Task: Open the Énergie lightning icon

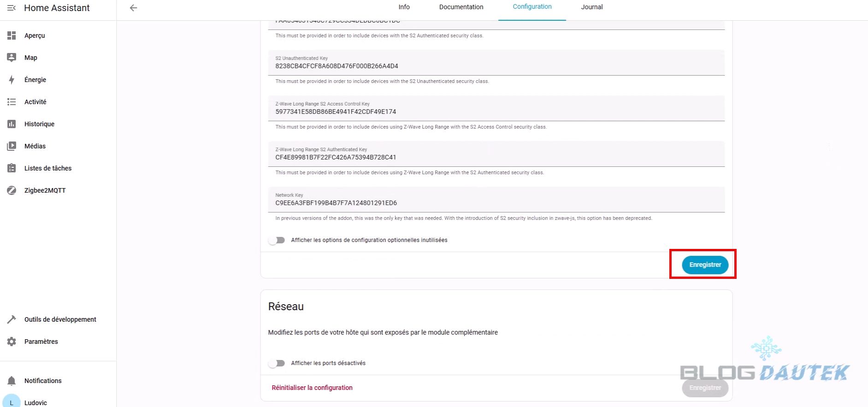Action: 12,80
